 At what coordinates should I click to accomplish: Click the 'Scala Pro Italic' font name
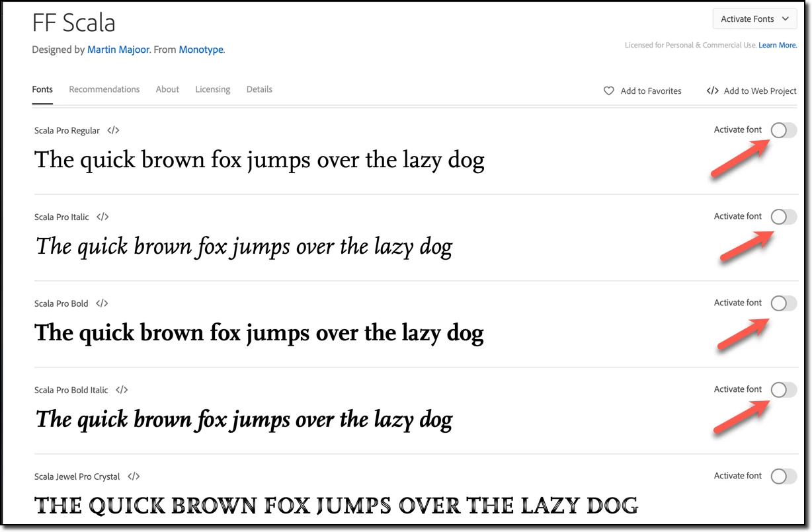click(61, 217)
